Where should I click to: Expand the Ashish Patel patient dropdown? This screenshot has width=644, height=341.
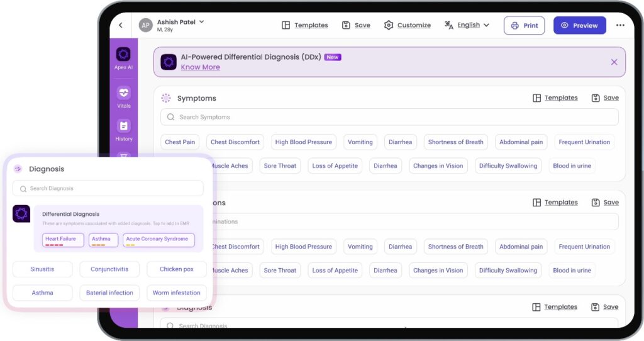[201, 22]
